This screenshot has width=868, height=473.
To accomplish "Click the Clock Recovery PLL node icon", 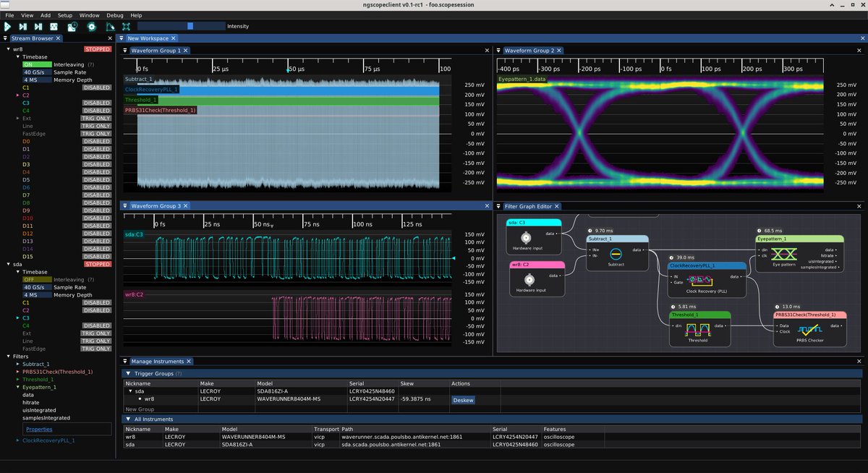I will tap(700, 281).
